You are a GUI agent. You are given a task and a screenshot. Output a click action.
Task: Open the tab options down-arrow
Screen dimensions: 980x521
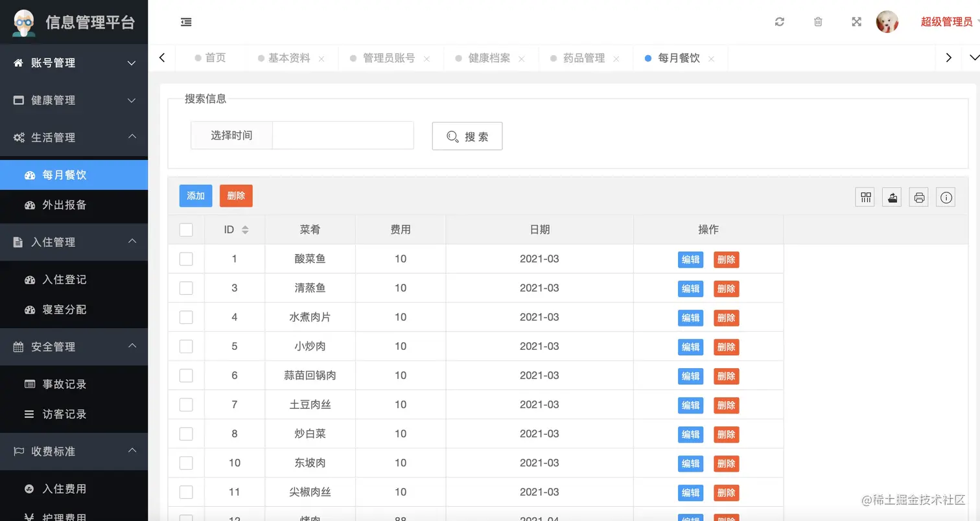click(x=974, y=58)
